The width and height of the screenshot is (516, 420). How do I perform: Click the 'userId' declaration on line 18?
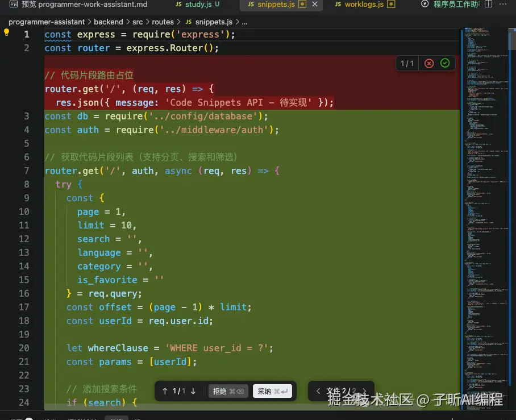click(x=115, y=321)
